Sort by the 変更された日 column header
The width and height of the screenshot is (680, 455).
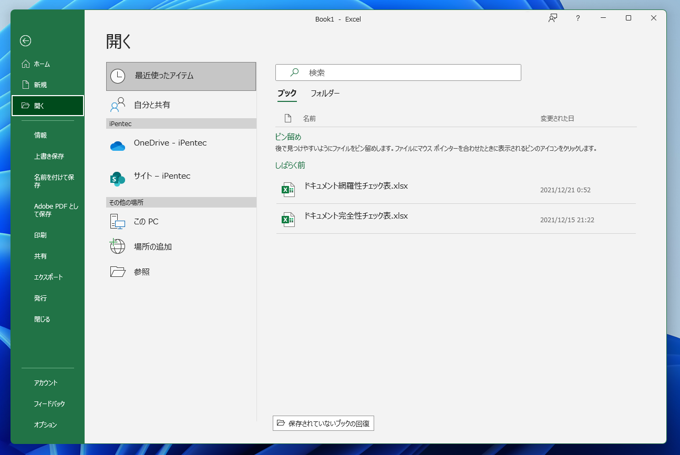pyautogui.click(x=557, y=118)
